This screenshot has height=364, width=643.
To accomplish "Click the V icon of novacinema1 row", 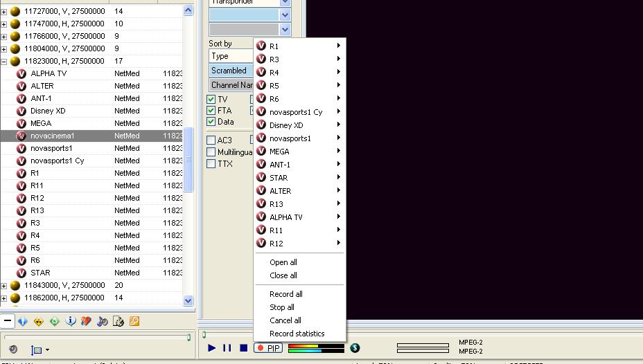I will 21,136.
